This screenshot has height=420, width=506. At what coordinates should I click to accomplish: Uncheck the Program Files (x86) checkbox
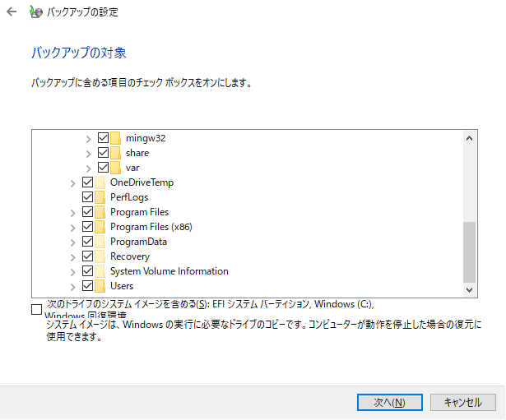pos(88,227)
